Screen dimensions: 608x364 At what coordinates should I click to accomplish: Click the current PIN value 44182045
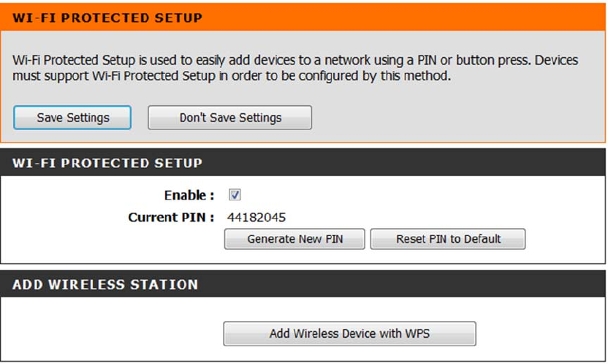coord(256,218)
